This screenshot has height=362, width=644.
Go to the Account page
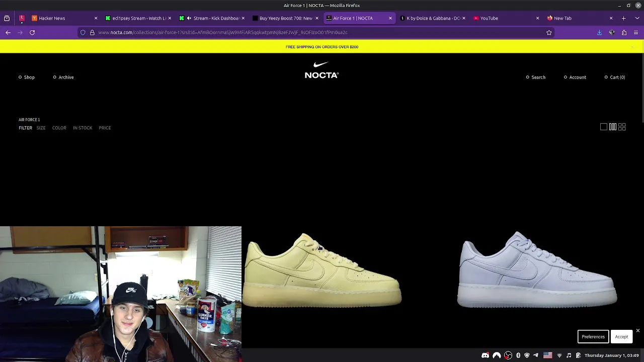click(575, 77)
